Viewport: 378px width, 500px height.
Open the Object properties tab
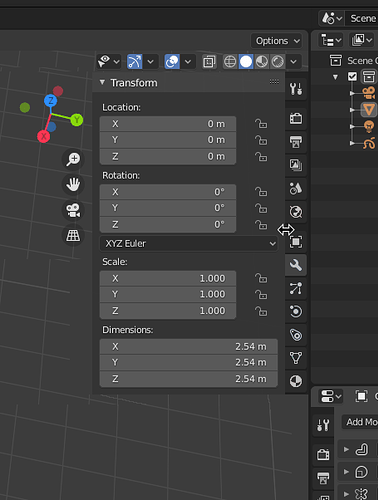pyautogui.click(x=296, y=242)
